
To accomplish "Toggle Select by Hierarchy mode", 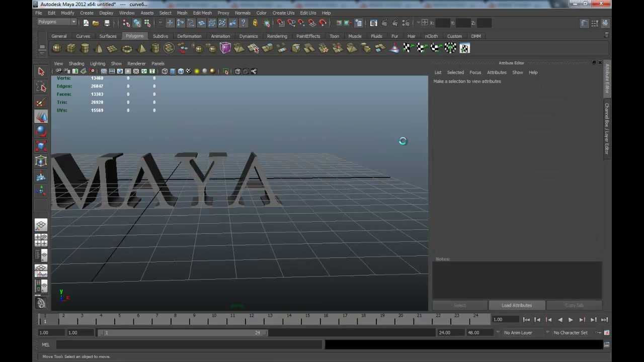I will pyautogui.click(x=126, y=23).
